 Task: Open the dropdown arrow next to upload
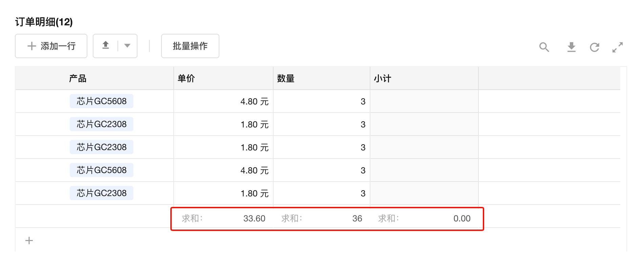(127, 46)
